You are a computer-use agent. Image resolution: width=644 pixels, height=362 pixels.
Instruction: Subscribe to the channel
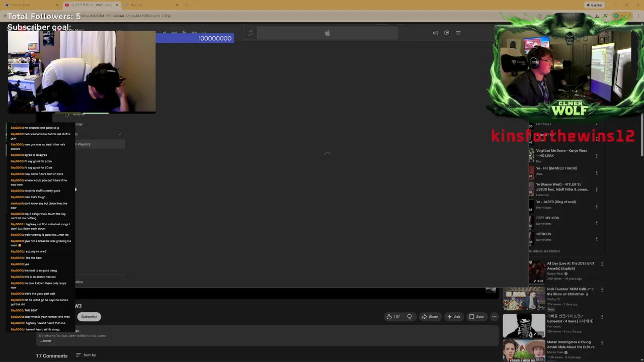click(x=89, y=317)
